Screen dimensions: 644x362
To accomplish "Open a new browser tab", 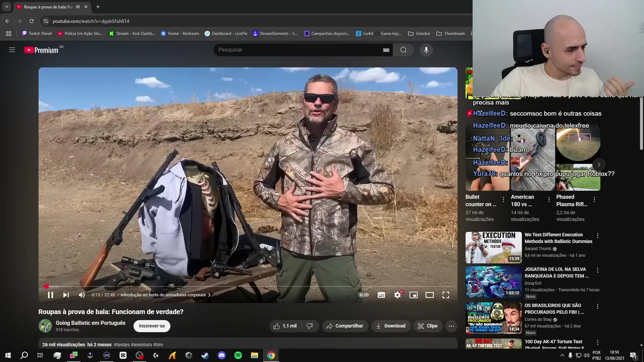I will point(98,7).
